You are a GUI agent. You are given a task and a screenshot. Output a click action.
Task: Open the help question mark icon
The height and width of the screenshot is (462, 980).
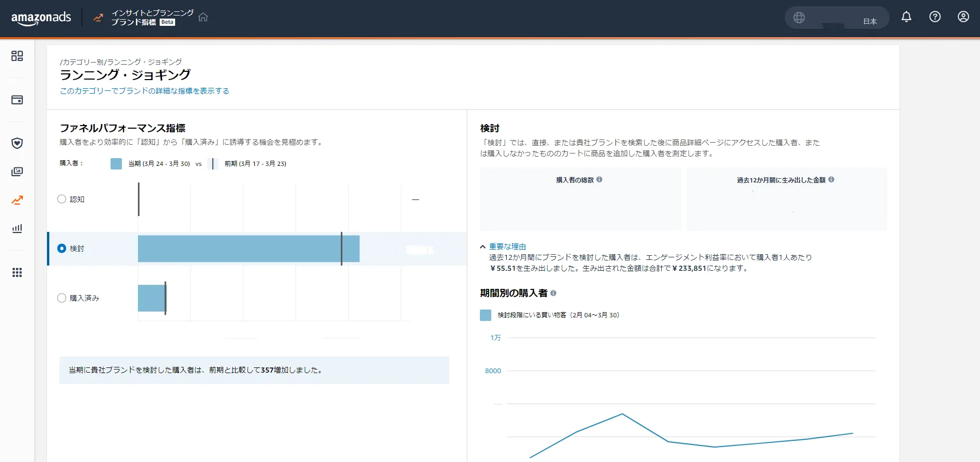tap(935, 17)
